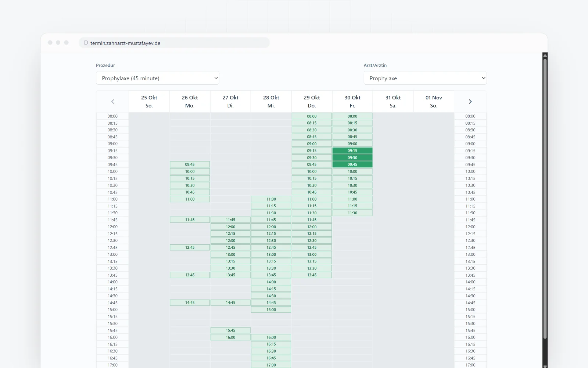Viewport: 588px width, 368px height.
Task: Click the site info icon in address bar
Action: tap(86, 43)
